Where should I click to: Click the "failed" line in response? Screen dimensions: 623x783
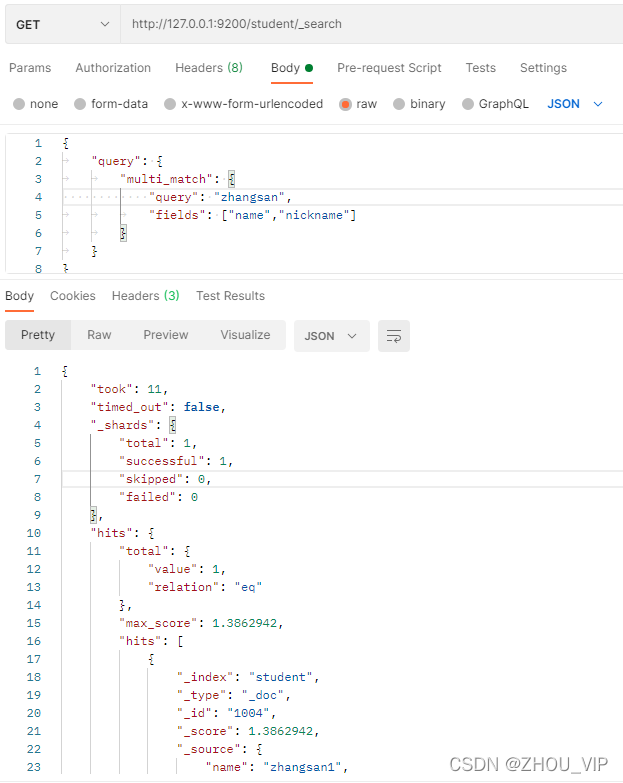[159, 497]
